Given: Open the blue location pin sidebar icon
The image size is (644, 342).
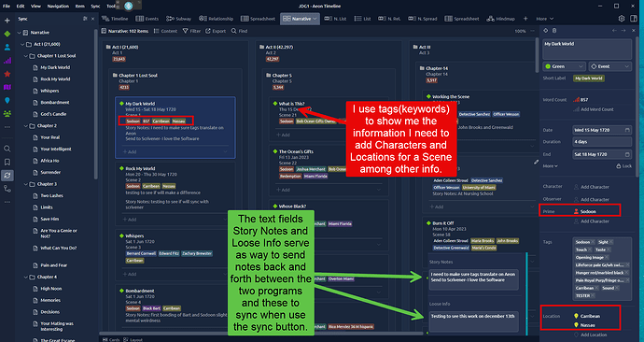Looking at the screenshot, I should (7, 101).
